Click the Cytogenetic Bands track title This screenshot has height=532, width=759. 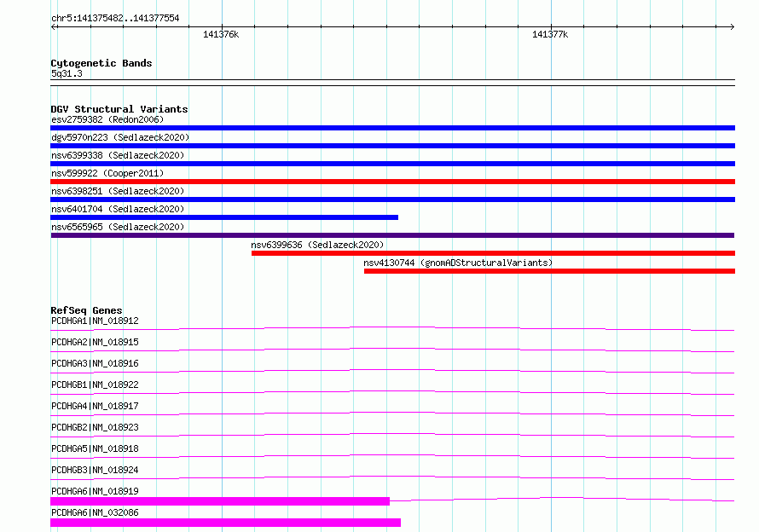(101, 63)
